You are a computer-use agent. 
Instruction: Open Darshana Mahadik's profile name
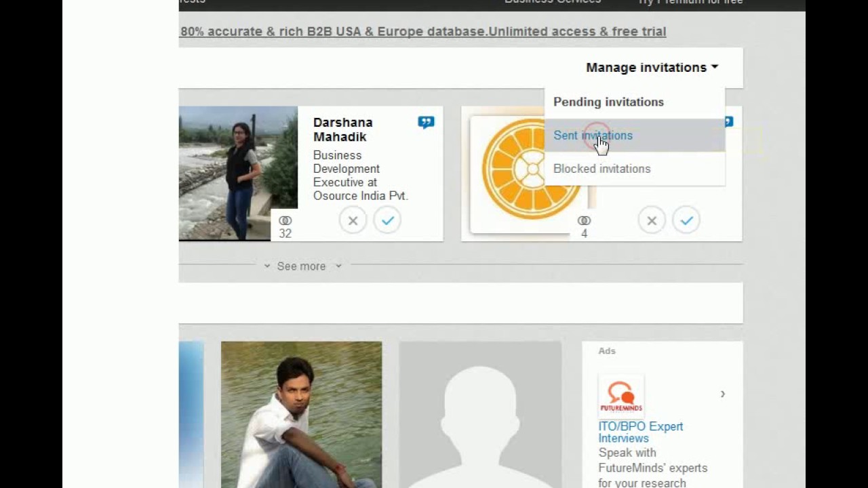tap(342, 129)
